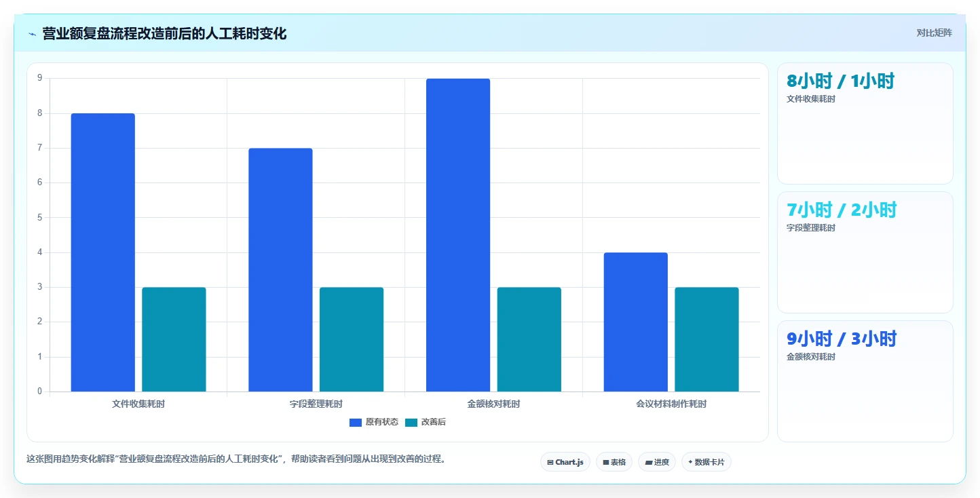Click the 表格 tag chip
Screen dimensions: 980x498
click(x=614, y=462)
